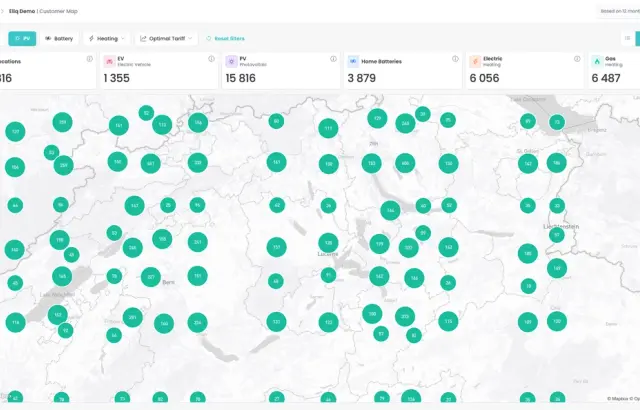Open the map cluster marked 114
This screenshot has width=640, height=410.
tap(16, 322)
